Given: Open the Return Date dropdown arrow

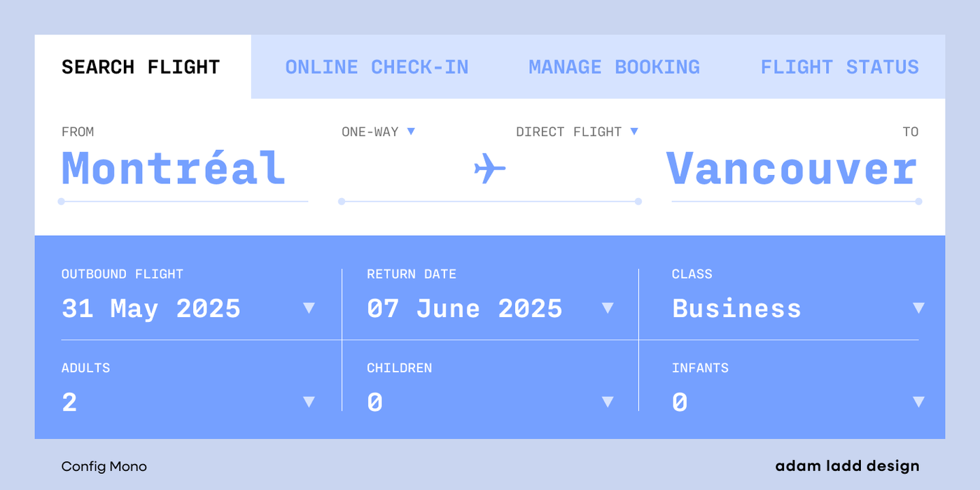Looking at the screenshot, I should click(608, 308).
